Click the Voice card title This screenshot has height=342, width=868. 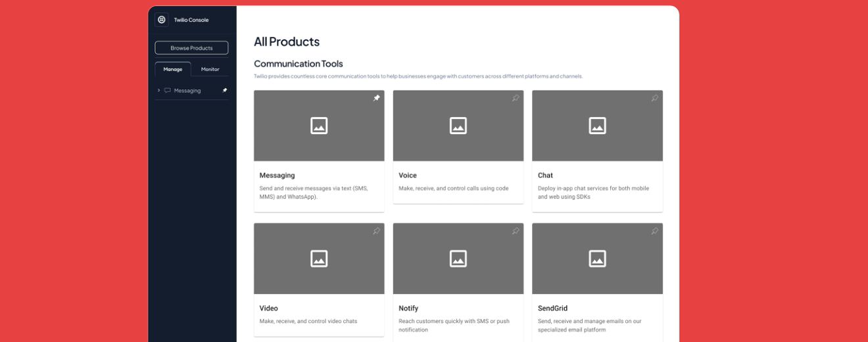pos(408,176)
